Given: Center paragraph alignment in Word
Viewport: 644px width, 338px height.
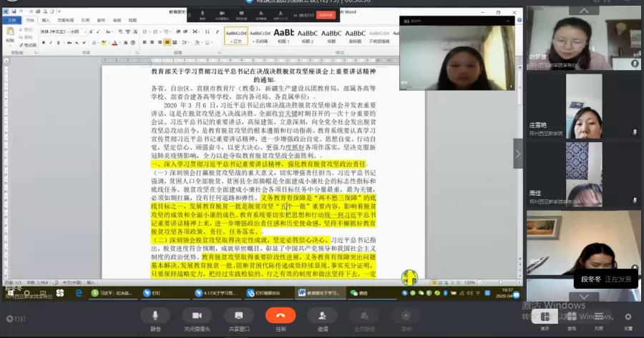Looking at the screenshot, I should [152, 42].
